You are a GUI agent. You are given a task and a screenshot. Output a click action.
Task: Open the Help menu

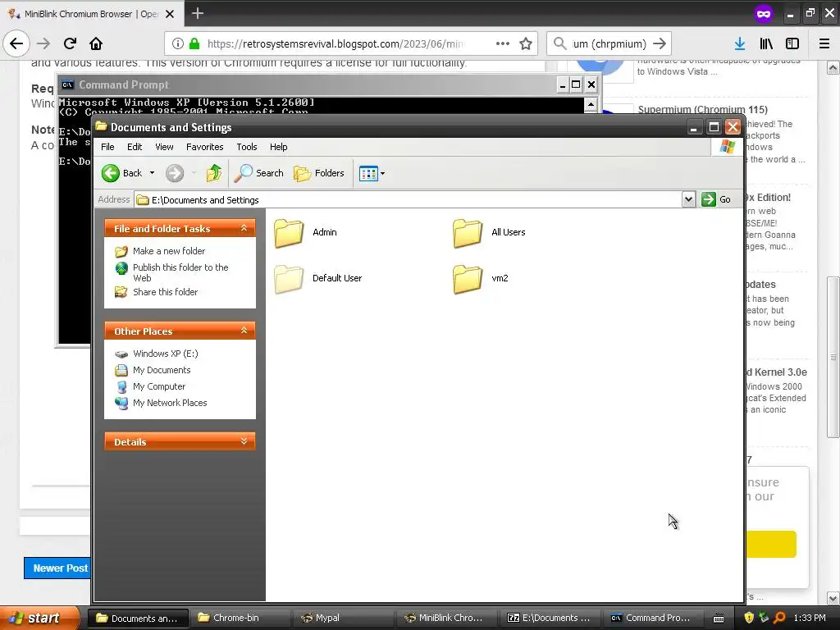pos(278,147)
